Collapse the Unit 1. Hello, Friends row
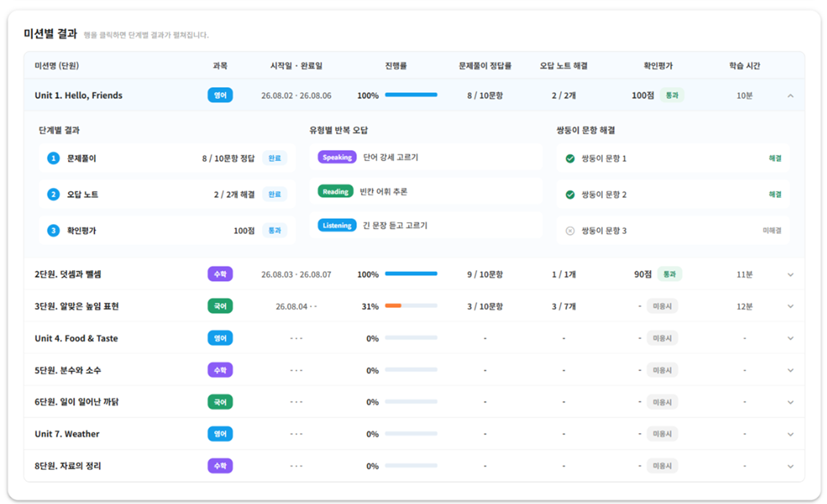 click(x=790, y=96)
